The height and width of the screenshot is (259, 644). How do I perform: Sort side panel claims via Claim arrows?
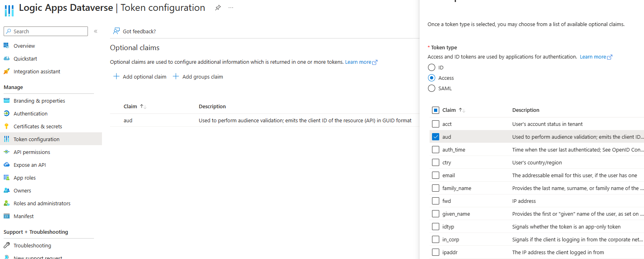462,110
